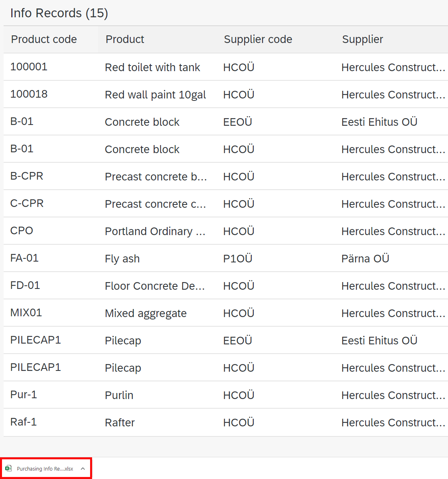
Task: Select the Red wall paint 10gal row
Action: [x=226, y=94]
